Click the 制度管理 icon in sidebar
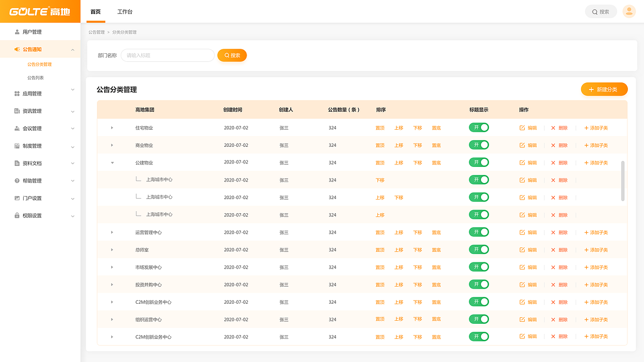Screen dimensions: 644x362 17,146
